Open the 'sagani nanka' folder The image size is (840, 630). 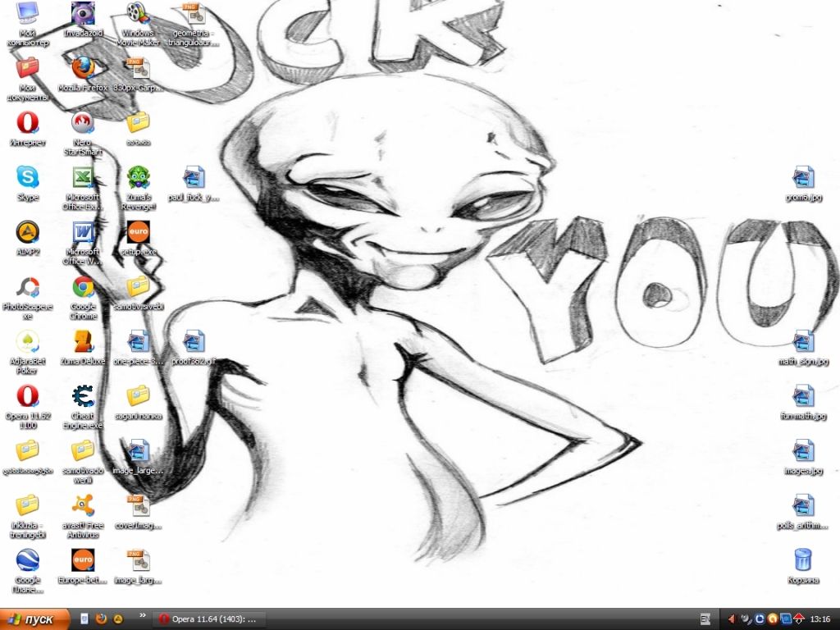[x=137, y=398]
